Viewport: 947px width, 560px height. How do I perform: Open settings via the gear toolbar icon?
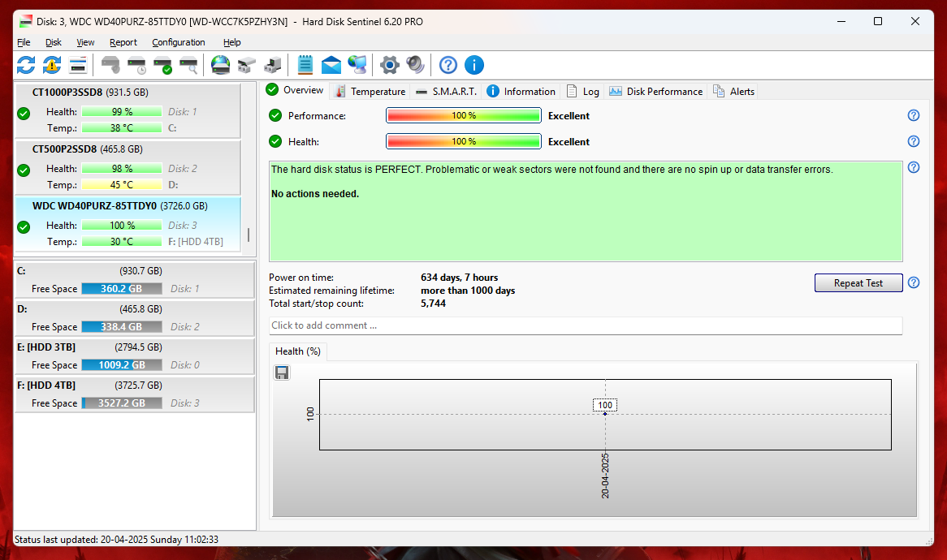tap(390, 65)
